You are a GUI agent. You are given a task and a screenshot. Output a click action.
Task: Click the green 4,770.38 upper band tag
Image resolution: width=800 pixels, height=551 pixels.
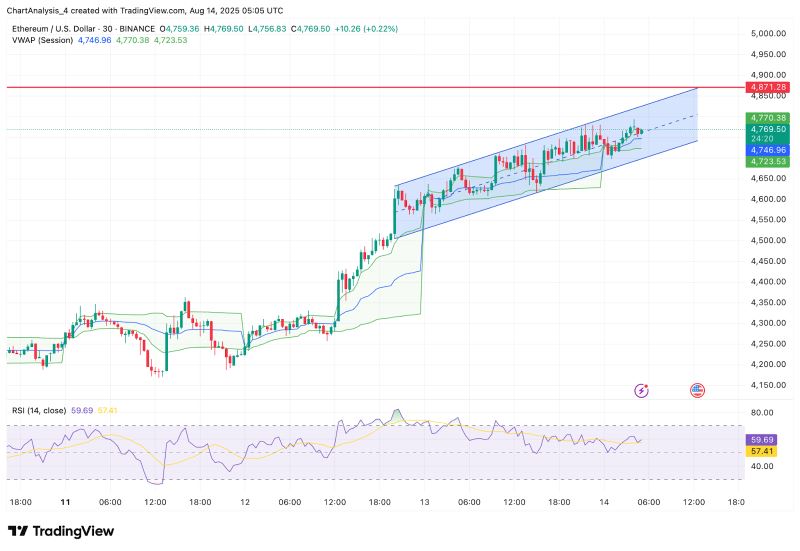click(x=766, y=118)
